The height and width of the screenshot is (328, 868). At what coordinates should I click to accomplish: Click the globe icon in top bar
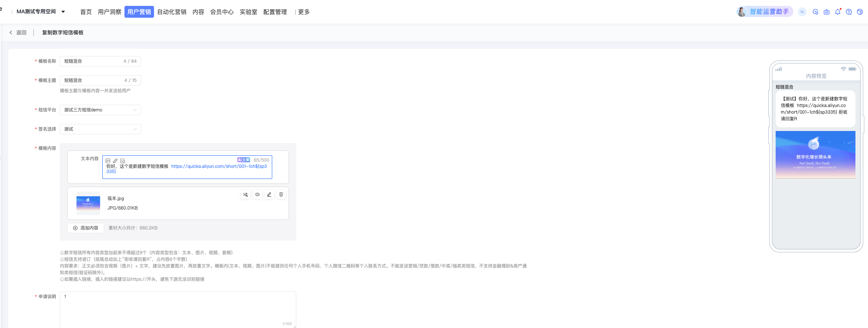pos(860,12)
